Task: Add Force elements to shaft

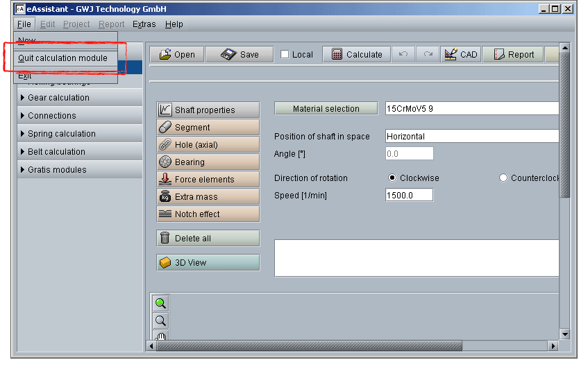Action: click(208, 180)
